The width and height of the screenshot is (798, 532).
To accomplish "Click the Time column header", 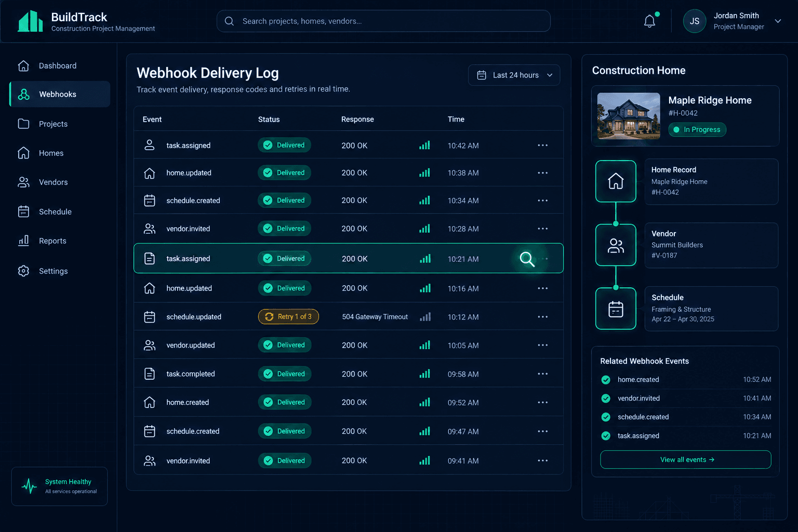I will point(456,119).
